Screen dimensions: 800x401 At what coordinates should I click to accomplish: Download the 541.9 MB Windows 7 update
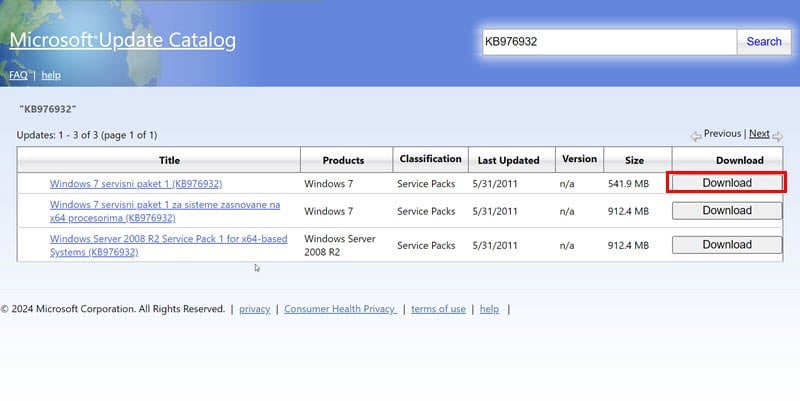pos(727,183)
